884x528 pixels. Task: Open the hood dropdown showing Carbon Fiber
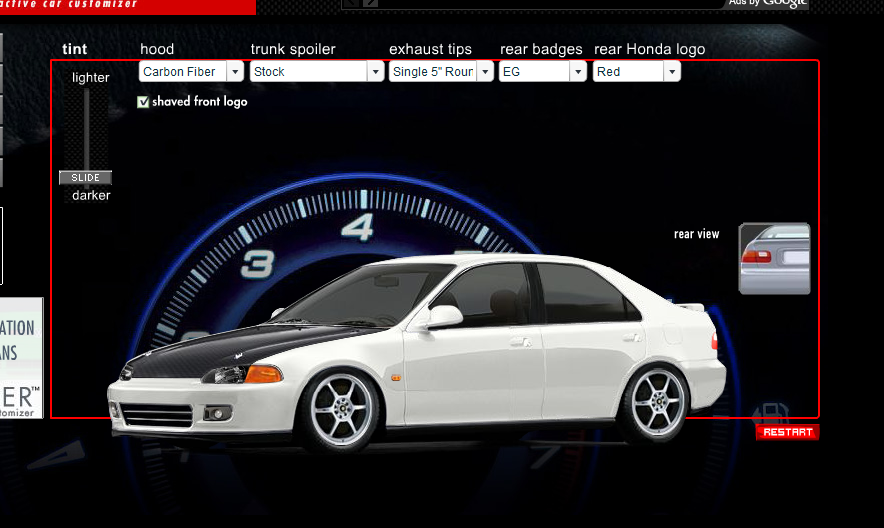click(191, 72)
